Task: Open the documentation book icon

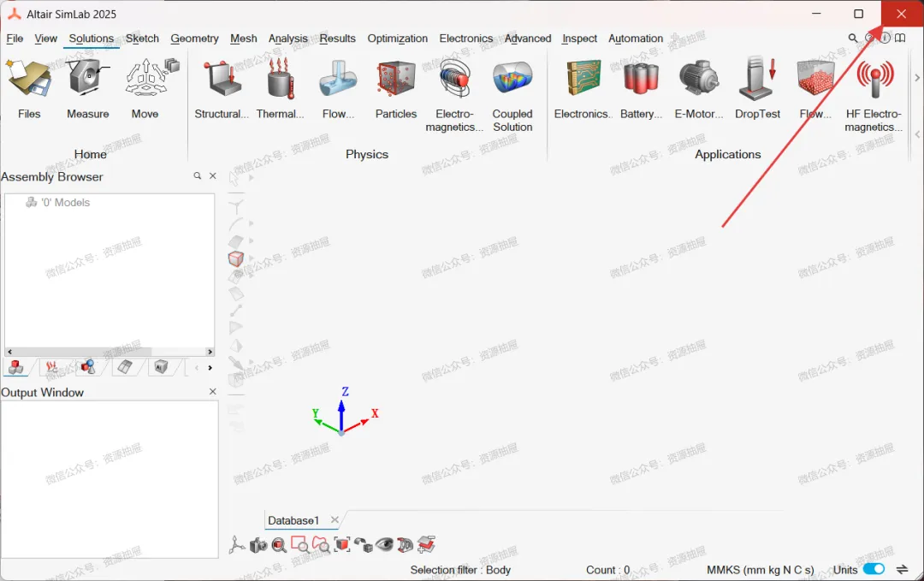Action: (x=900, y=39)
